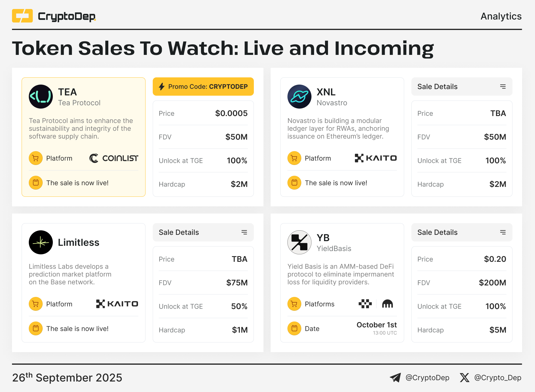The height and width of the screenshot is (392, 535).
Task: Click the Novastro description paragraph
Action: pyautogui.click(x=338, y=128)
